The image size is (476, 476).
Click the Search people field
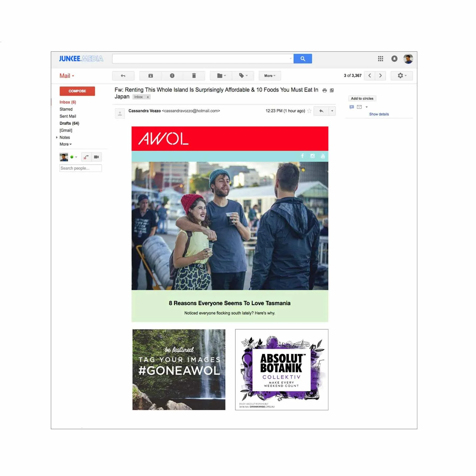tap(80, 168)
